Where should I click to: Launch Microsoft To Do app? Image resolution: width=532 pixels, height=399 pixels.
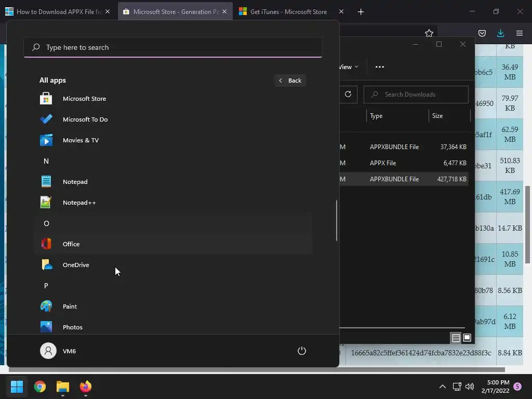point(173,119)
